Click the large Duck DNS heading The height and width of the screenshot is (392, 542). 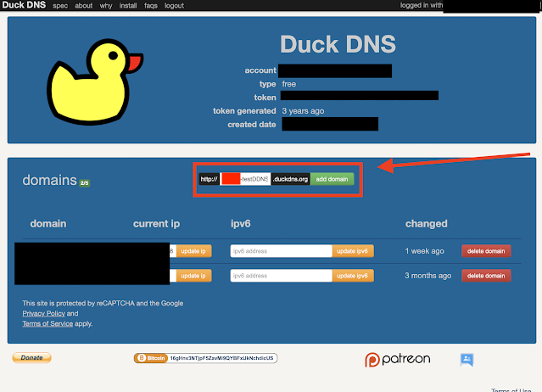[x=338, y=44]
